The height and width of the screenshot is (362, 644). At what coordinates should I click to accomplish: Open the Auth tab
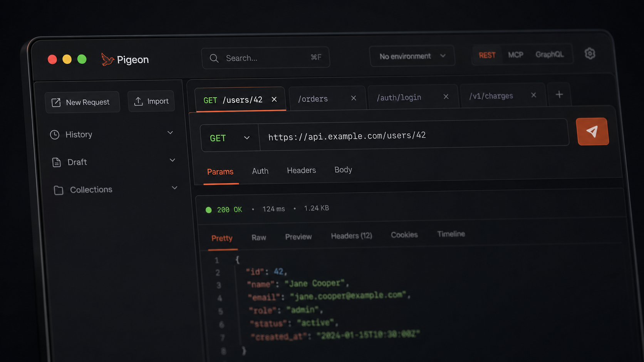pyautogui.click(x=260, y=171)
